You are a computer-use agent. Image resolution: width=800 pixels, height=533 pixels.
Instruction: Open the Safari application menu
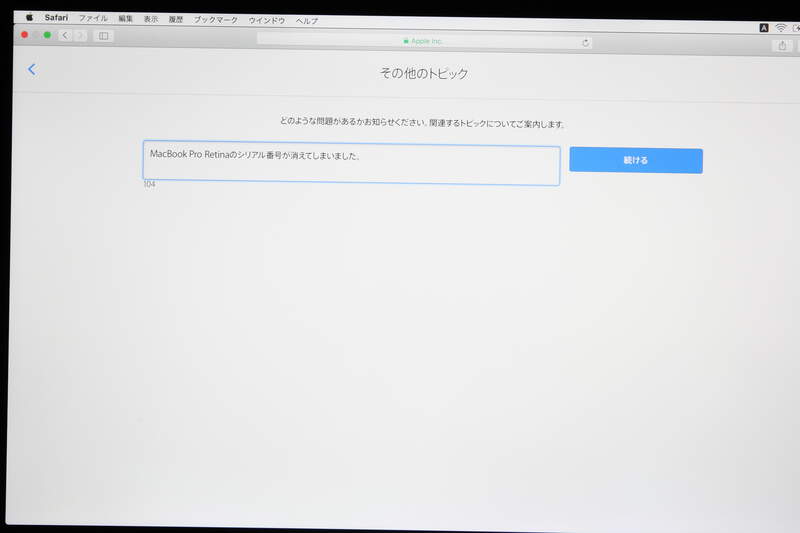(56, 18)
